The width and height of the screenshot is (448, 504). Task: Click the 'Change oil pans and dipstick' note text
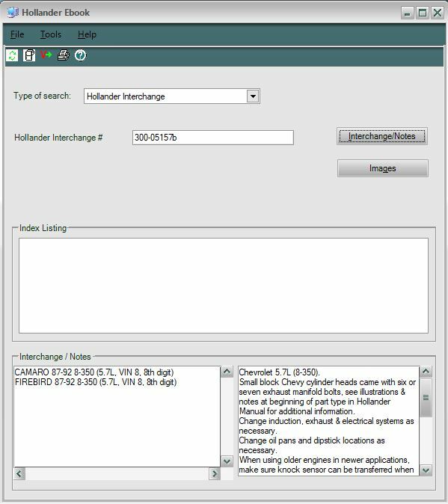coord(312,440)
